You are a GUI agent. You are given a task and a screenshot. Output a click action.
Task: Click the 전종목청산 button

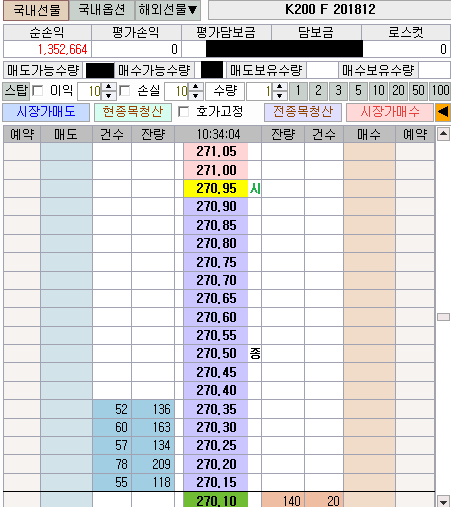pos(303,112)
